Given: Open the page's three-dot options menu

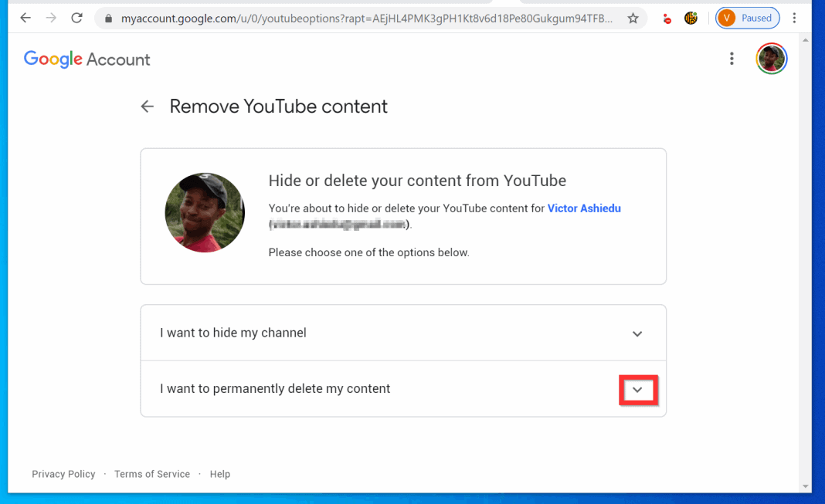Looking at the screenshot, I should click(x=732, y=58).
